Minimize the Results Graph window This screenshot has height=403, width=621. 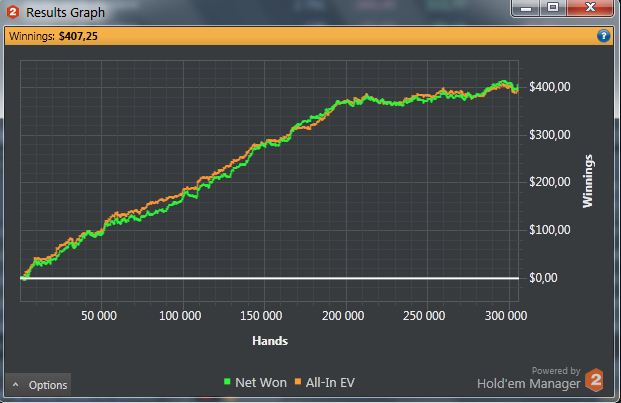coord(526,8)
